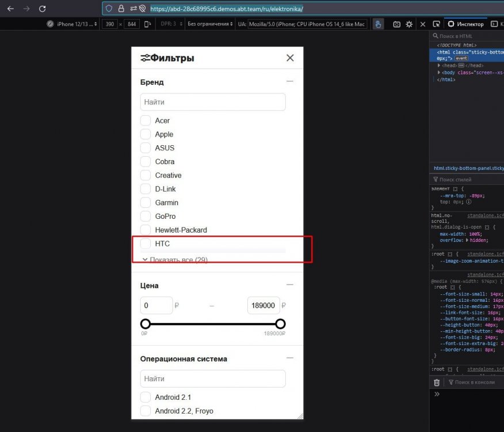Enable the HTC brand filter
The height and width of the screenshot is (432, 504).
click(145, 244)
